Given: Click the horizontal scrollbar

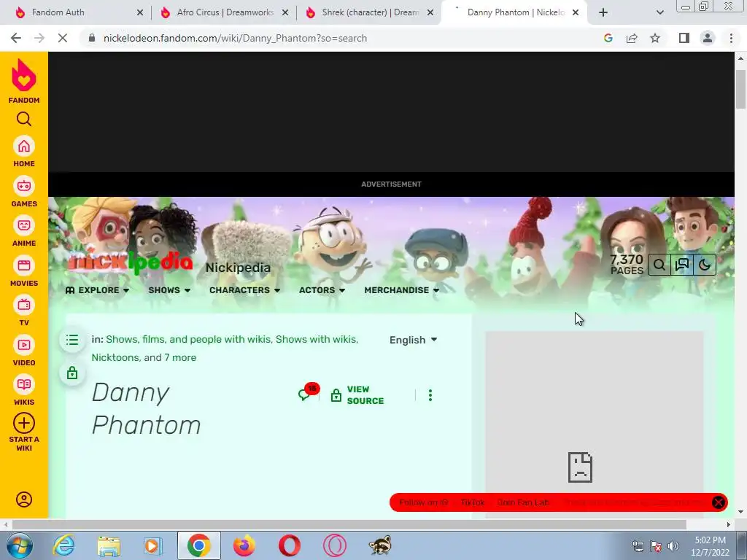Looking at the screenshot, I should pos(349,524).
